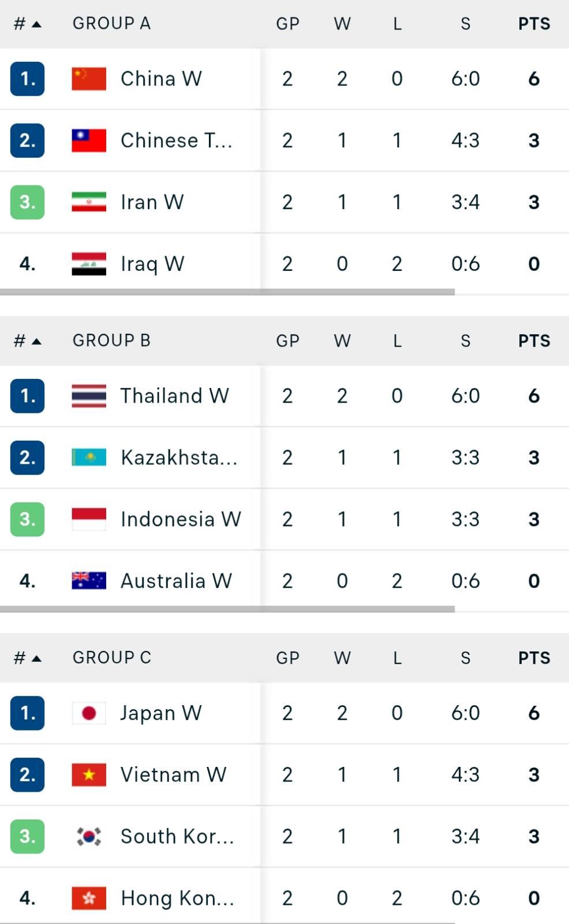Sort Group B by rank arrow
The height and width of the screenshot is (924, 569).
pos(37,341)
